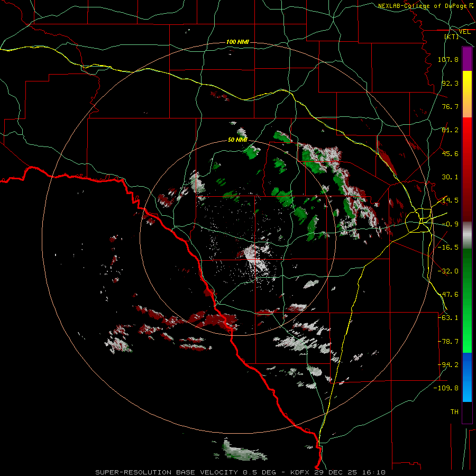Click the purple segment of the velocity color bar
The height and width of the screenshot is (476, 476).
(x=467, y=59)
